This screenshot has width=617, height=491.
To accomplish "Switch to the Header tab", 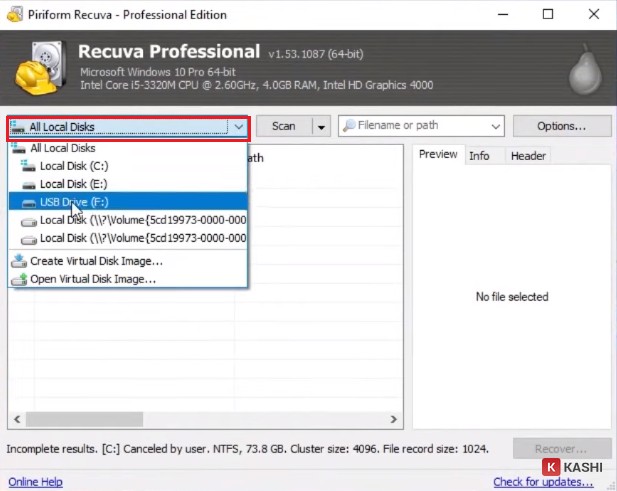I will click(527, 156).
